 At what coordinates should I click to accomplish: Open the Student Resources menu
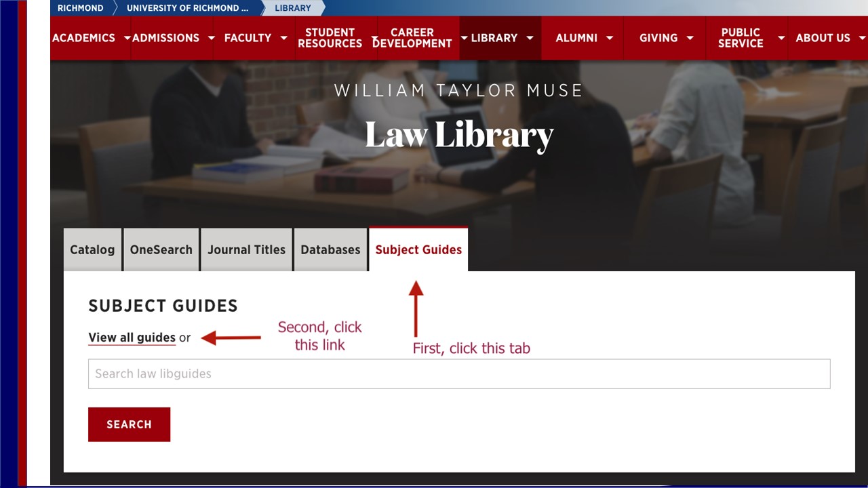pyautogui.click(x=330, y=38)
